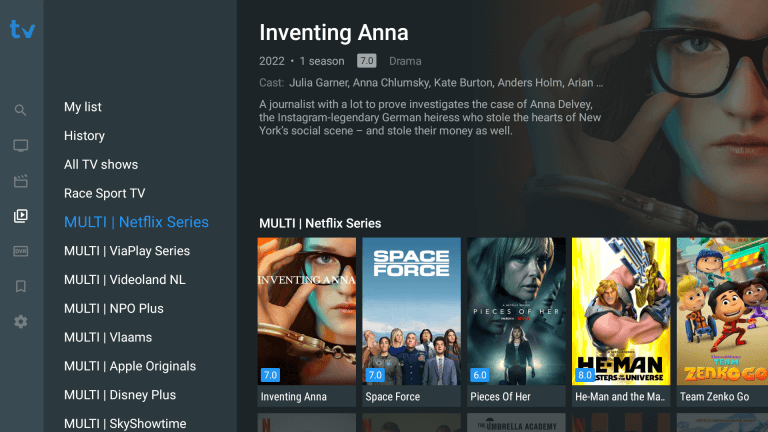Open the DVR recordings icon
The height and width of the screenshot is (432, 768).
coord(21,251)
